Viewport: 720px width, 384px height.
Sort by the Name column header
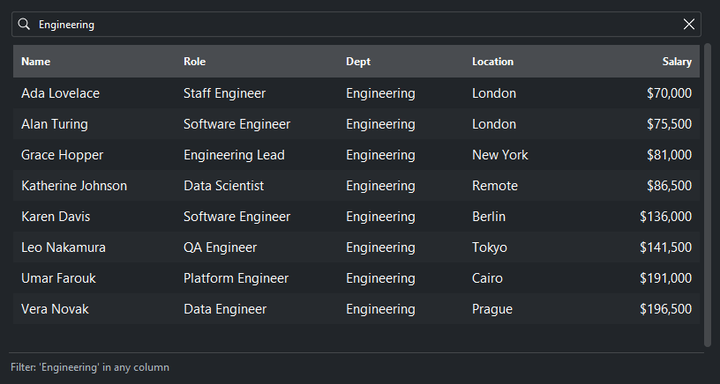[x=36, y=62]
